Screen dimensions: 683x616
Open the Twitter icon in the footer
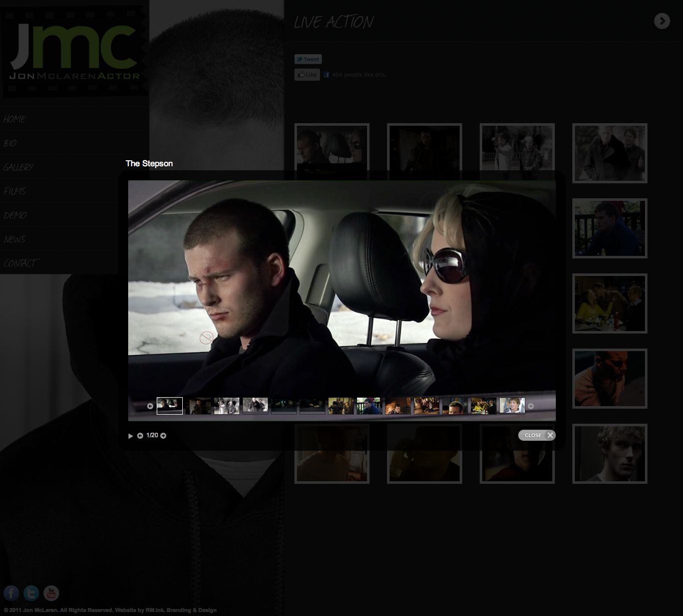tap(31, 593)
